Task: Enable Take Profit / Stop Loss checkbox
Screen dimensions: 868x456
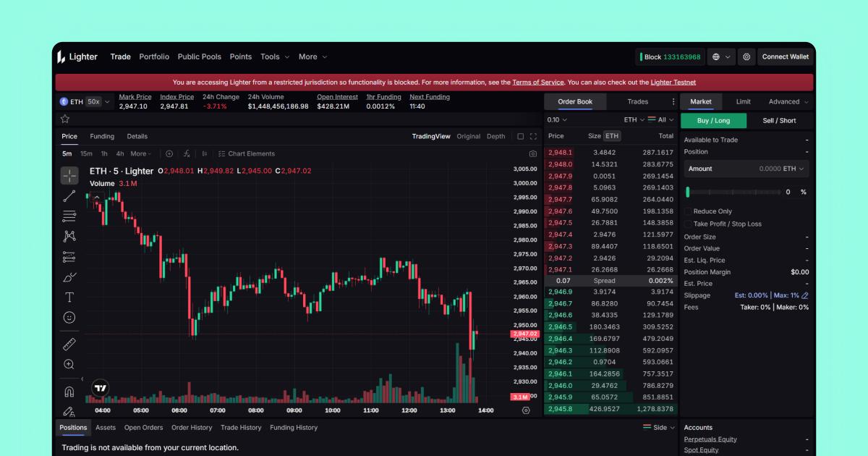Action: coord(688,224)
